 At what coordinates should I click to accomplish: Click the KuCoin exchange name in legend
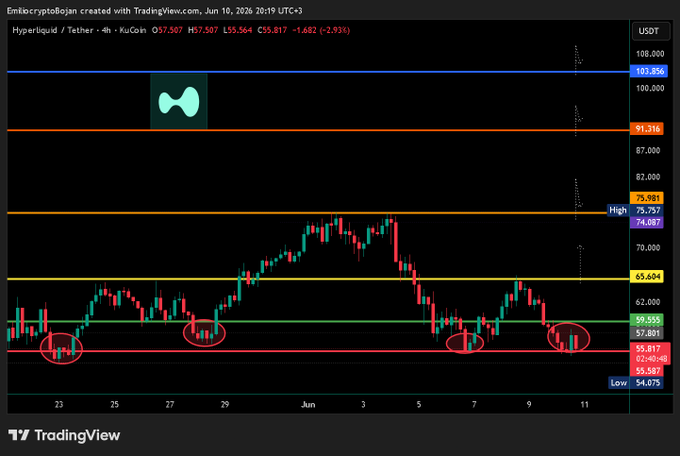132,30
